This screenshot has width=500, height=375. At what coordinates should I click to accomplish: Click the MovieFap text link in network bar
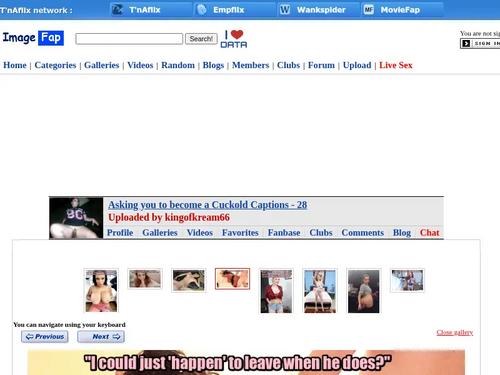tap(400, 10)
